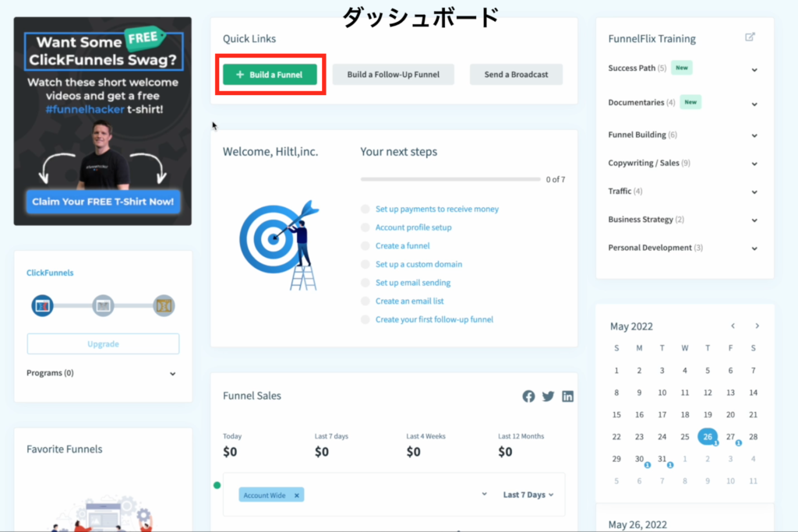Viewport: 798px width, 532px height.
Task: Click the target illustration in Welcome card
Action: coord(279,245)
